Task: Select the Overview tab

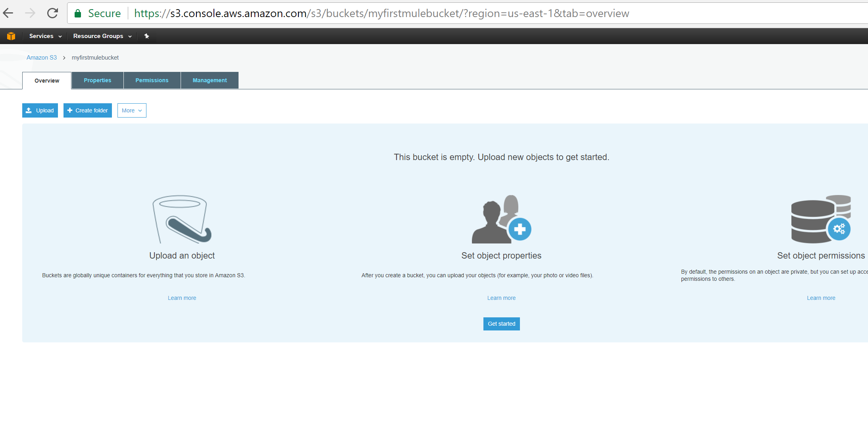Action: pyautogui.click(x=47, y=81)
